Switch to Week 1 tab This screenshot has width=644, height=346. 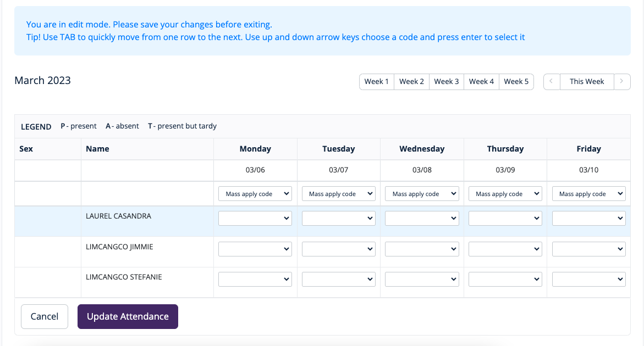pyautogui.click(x=377, y=82)
